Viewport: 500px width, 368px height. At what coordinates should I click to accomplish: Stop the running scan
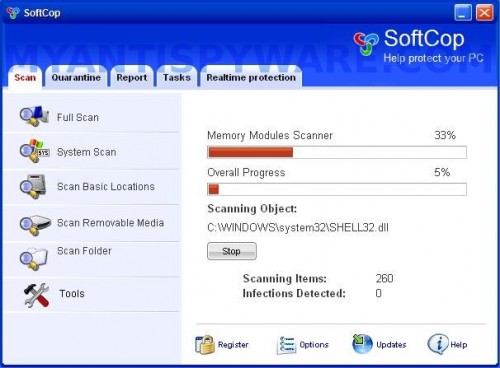click(232, 251)
